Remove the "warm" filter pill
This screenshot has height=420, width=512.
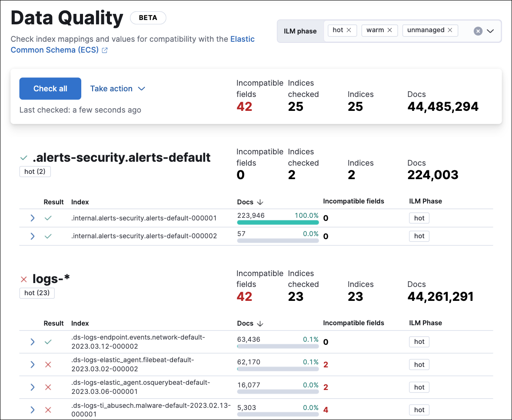pyautogui.click(x=390, y=30)
